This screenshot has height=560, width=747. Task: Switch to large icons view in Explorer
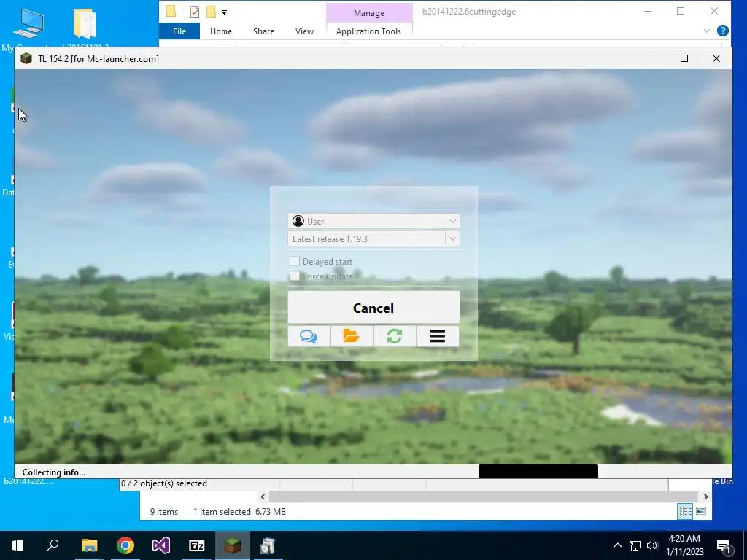tap(701, 511)
